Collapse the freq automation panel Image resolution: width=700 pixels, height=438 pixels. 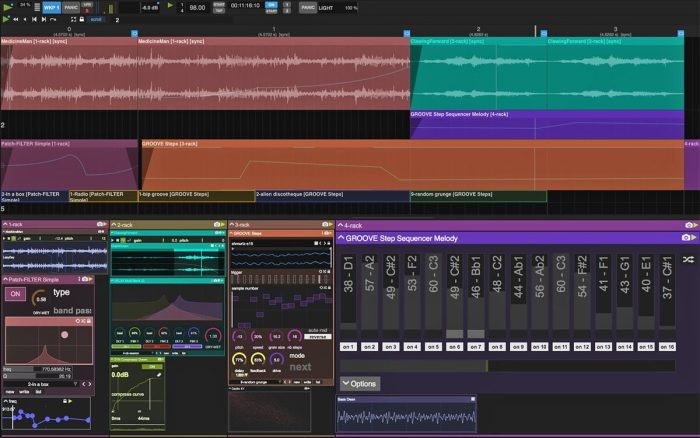pos(5,401)
